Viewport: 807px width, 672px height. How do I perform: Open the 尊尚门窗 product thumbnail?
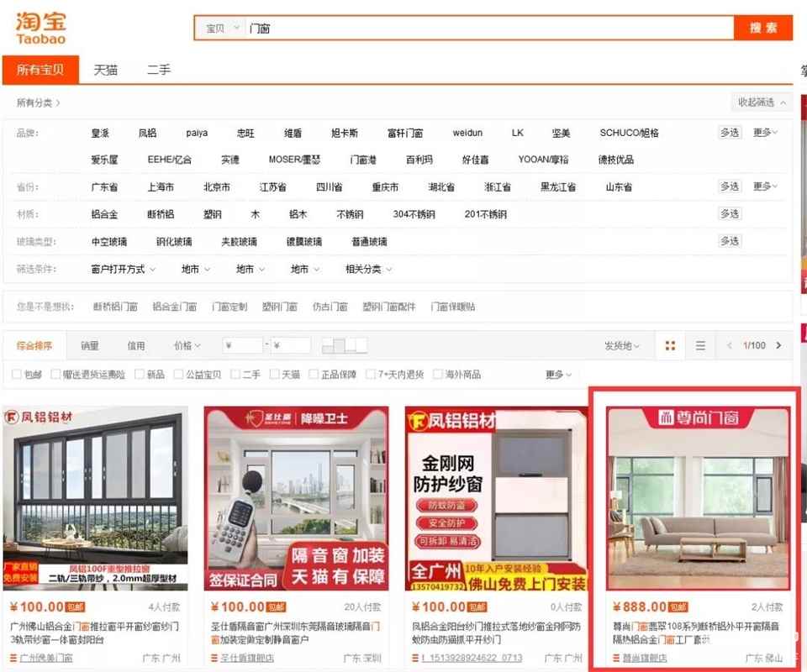coord(698,499)
